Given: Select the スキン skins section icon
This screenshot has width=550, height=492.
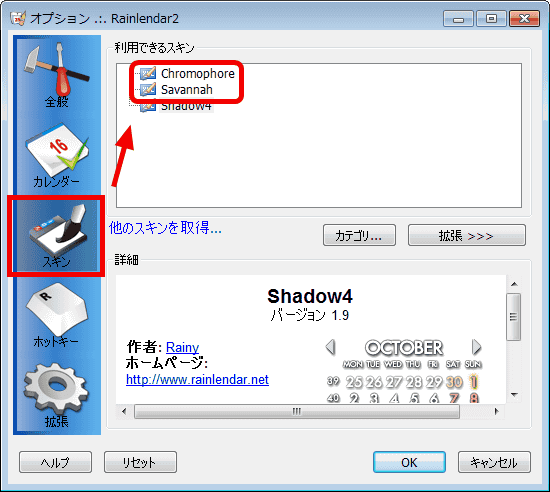Looking at the screenshot, I should pyautogui.click(x=56, y=236).
